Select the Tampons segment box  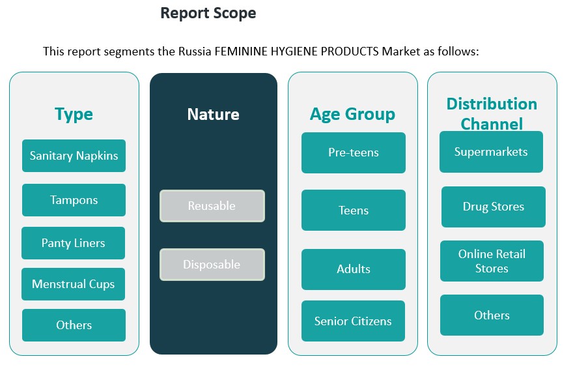pyautogui.click(x=74, y=200)
